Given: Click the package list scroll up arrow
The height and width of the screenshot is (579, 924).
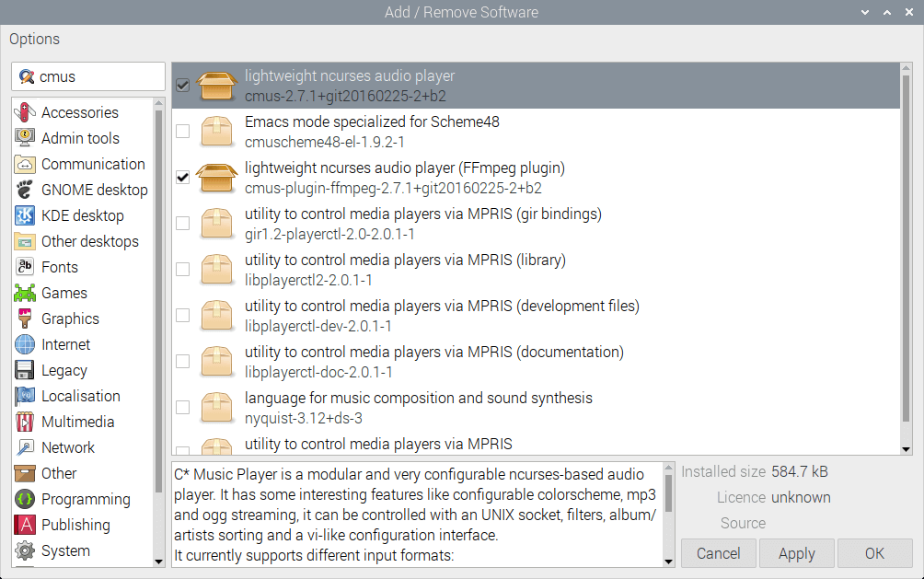Looking at the screenshot, I should click(906, 68).
